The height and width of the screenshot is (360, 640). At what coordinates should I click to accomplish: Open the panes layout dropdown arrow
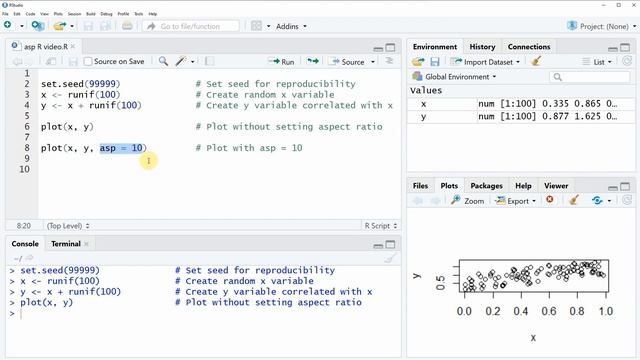point(269,26)
